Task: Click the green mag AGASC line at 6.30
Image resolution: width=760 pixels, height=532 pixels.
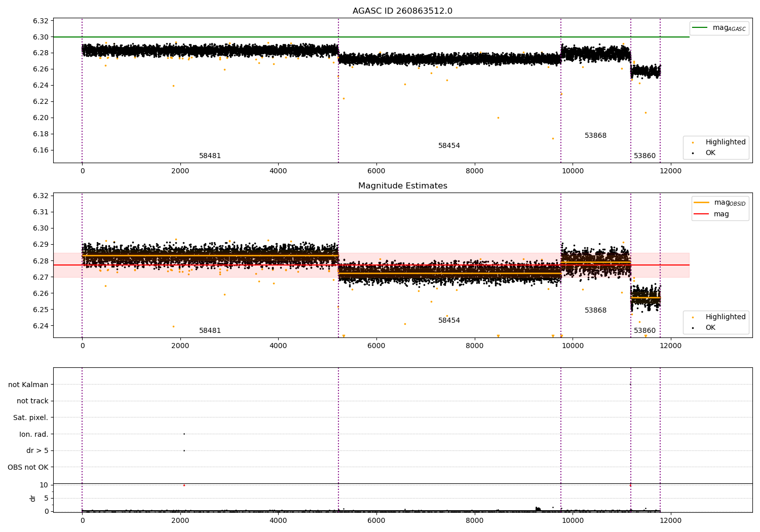Action: click(371, 37)
